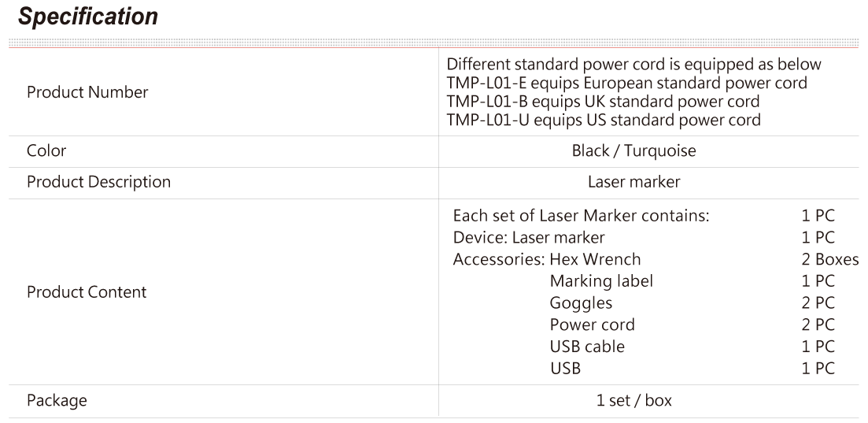Click the 2 Boxes quantity value
Image resolution: width=868 pixels, height=423 pixels.
click(829, 259)
